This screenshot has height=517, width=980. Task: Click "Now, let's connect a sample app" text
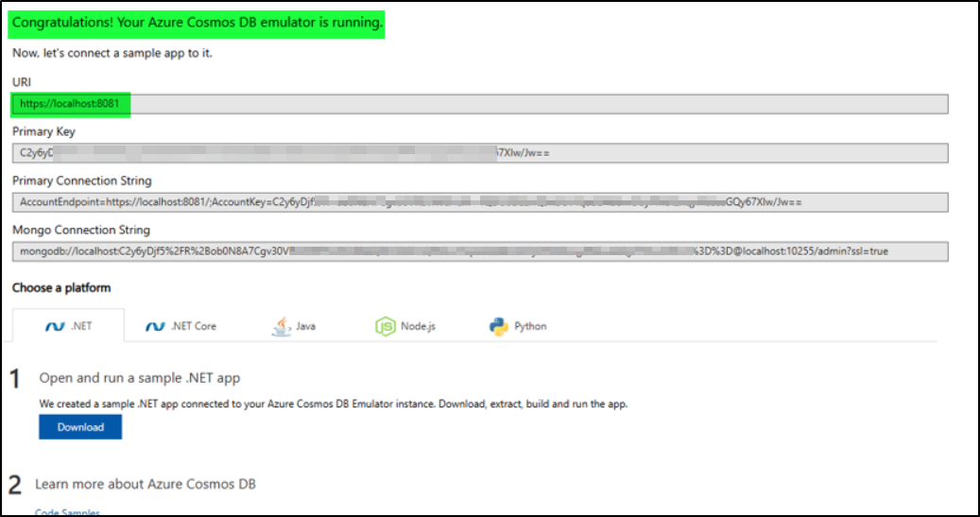tap(112, 53)
